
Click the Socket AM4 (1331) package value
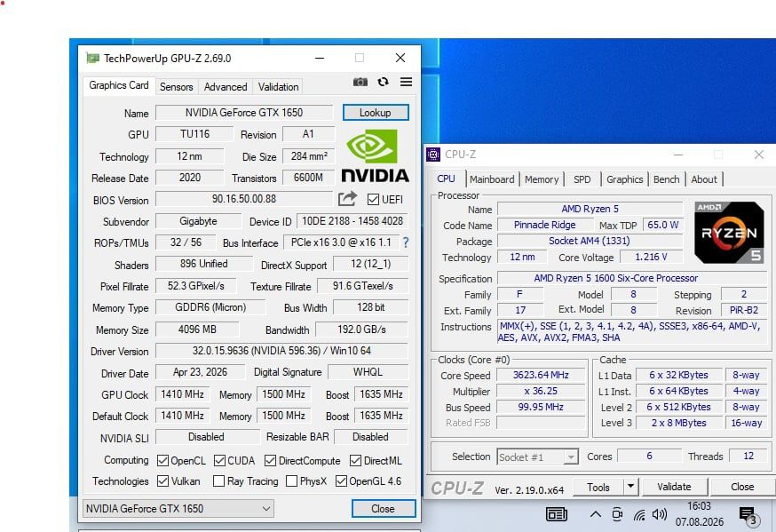point(590,241)
